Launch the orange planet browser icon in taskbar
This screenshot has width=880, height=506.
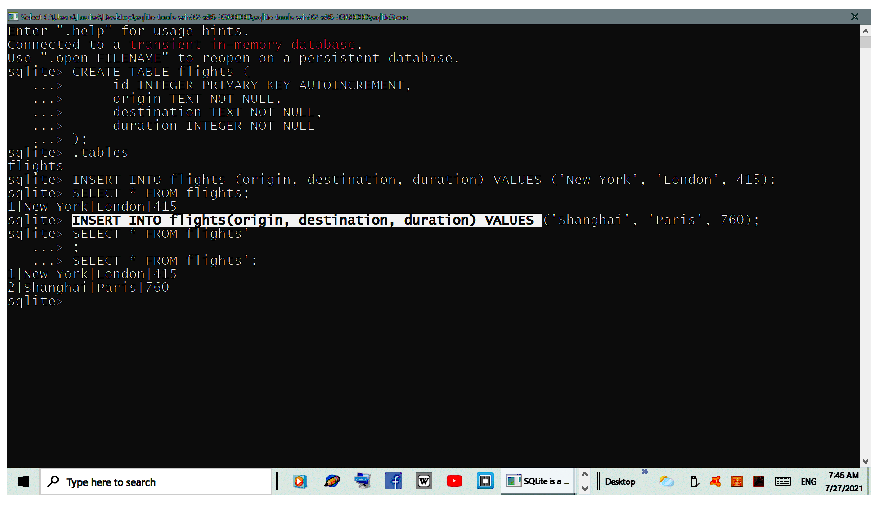pyautogui.click(x=332, y=481)
